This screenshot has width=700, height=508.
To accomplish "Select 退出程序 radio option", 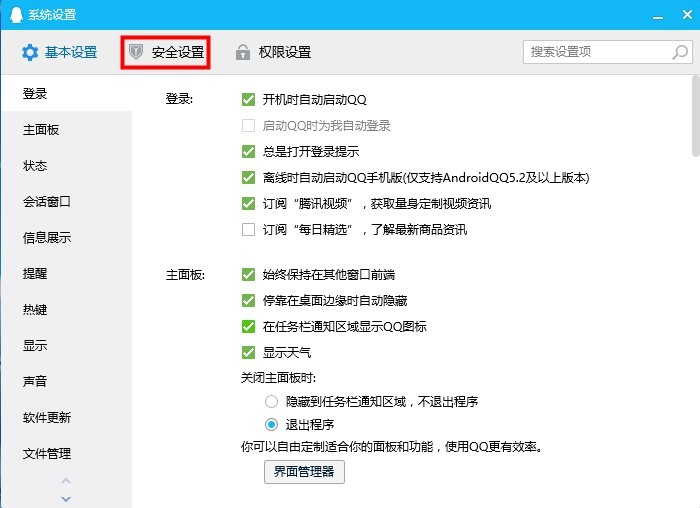I will coord(271,425).
